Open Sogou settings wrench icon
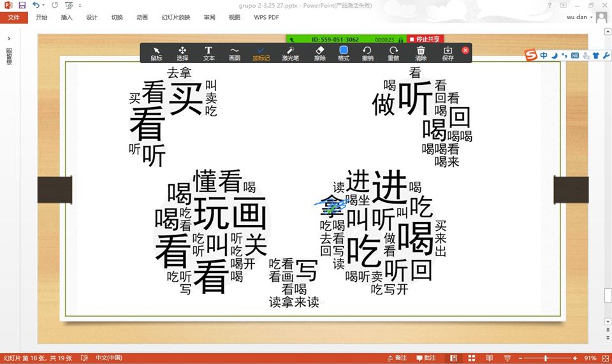Screen dimensions: 612x364 (x=606, y=55)
